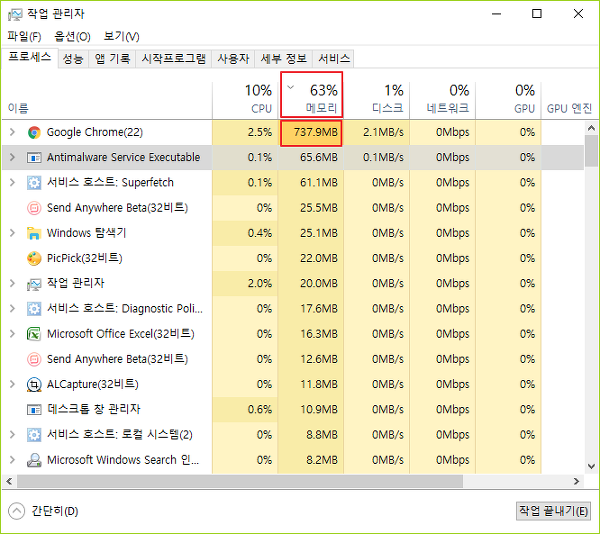The height and width of the screenshot is (534, 600).
Task: Expand the Windows 탐색기 process row
Action: click(12, 233)
